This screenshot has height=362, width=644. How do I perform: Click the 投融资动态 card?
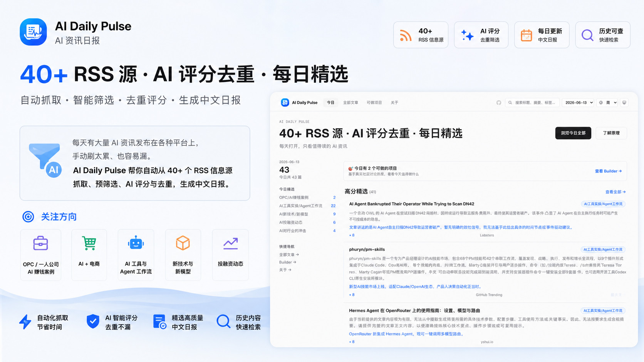[x=230, y=255]
